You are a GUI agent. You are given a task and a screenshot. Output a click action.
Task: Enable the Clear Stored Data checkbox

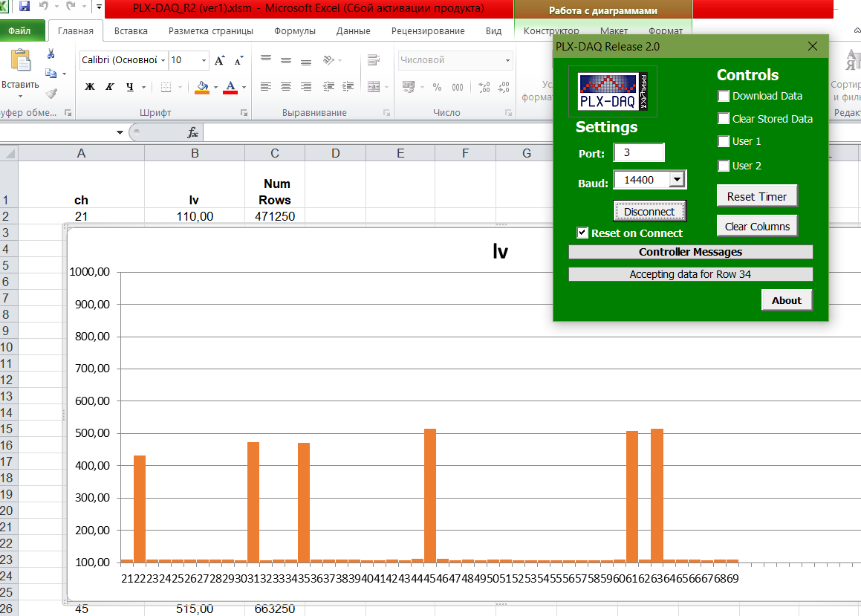(724, 119)
